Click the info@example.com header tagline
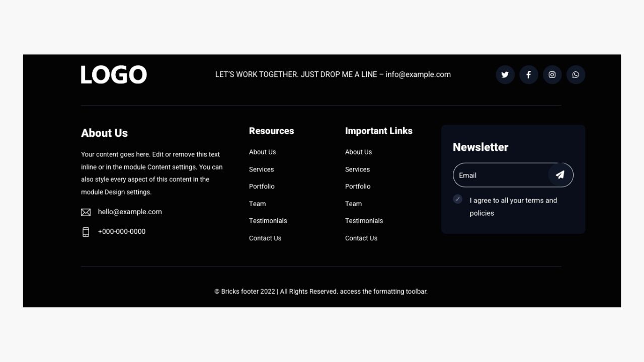The width and height of the screenshot is (644, 362). point(333,74)
